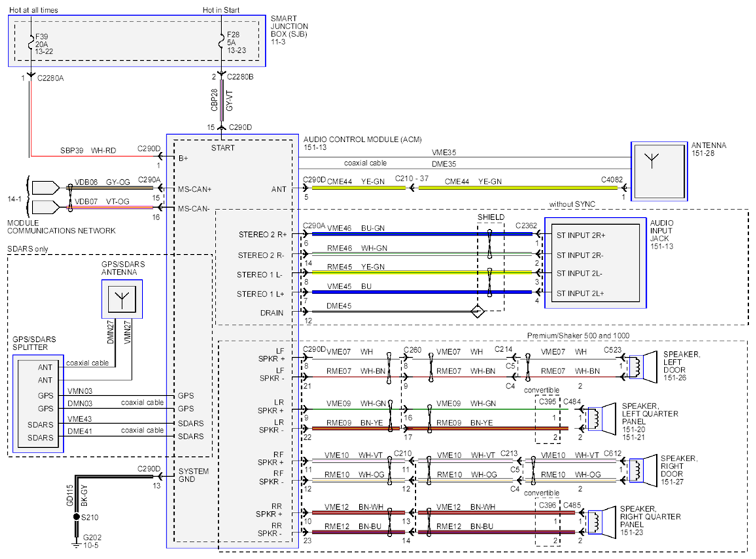Click the G202 ground symbol
This screenshot has width=756, height=559.
[76, 545]
